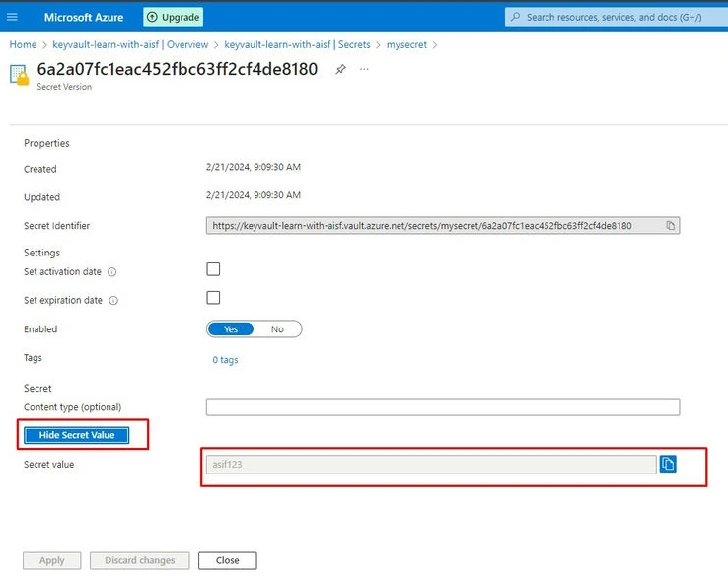Enable the Set expiration date checkbox
Viewport: 728px width, 584px height.
coord(213,298)
